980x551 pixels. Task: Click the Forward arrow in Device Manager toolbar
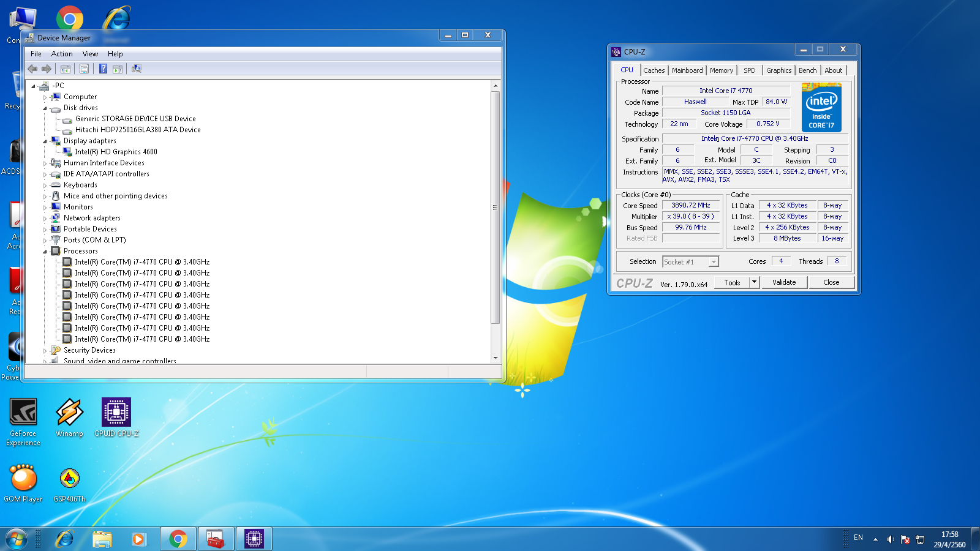(x=47, y=69)
